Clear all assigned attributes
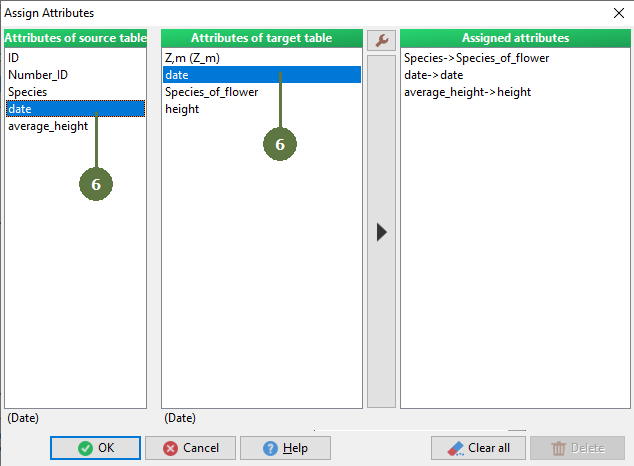Screen dimensions: 634x466 tap(477, 448)
